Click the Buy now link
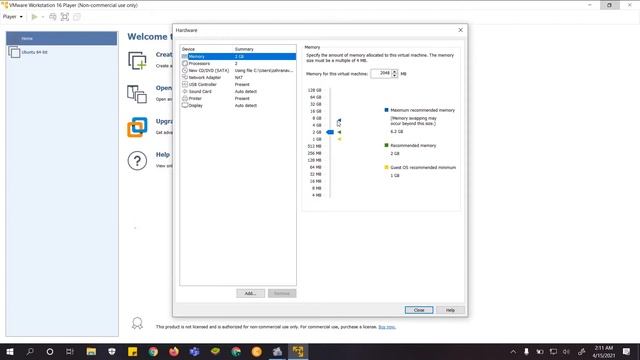Viewport: 640px width, 360px height. (x=387, y=327)
